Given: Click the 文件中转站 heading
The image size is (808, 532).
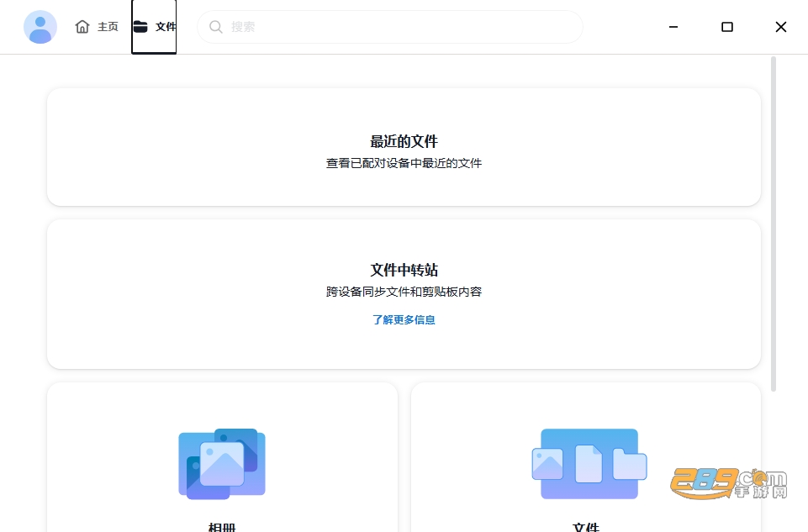Looking at the screenshot, I should click(404, 270).
